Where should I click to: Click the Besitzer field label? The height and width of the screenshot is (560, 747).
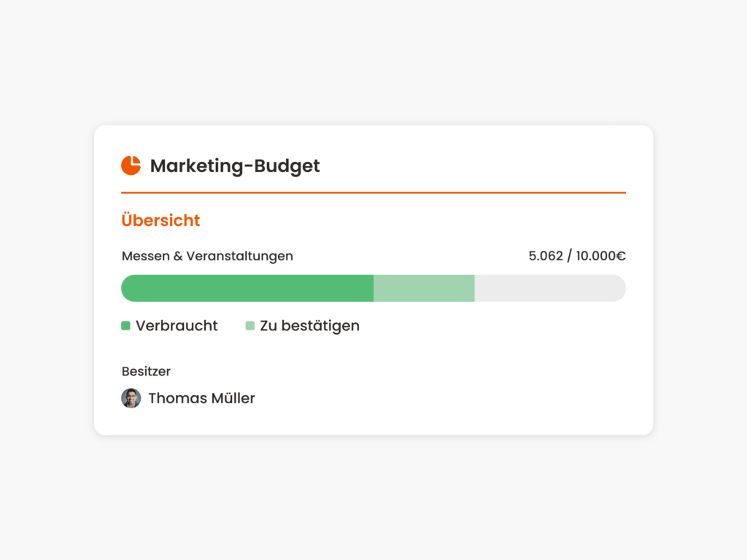pos(146,371)
